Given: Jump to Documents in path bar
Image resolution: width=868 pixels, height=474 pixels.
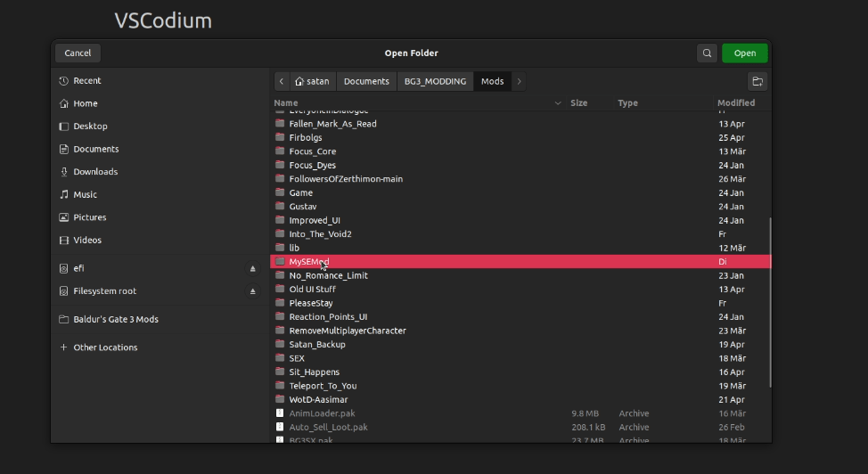Looking at the screenshot, I should tap(366, 81).
